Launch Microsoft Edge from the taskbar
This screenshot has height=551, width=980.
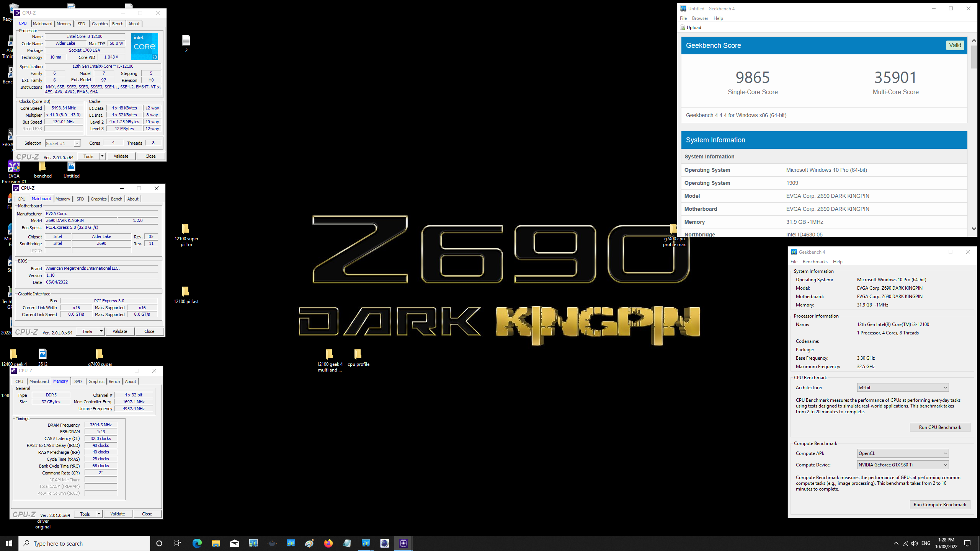point(197,543)
